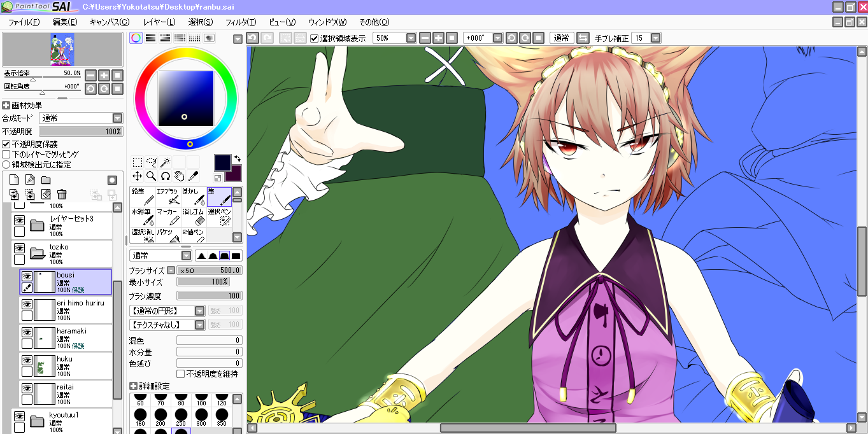Uncheck 不透明度保護 checkbox

click(6, 144)
